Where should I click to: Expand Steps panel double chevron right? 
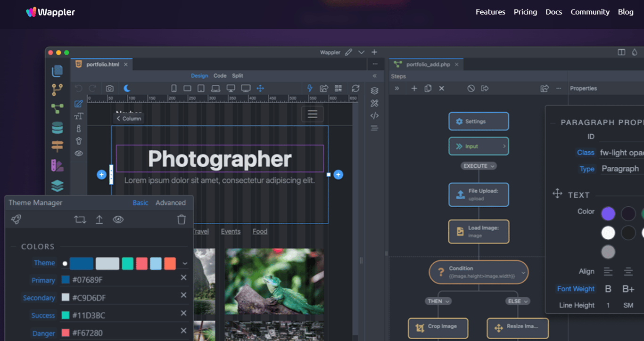click(x=397, y=88)
